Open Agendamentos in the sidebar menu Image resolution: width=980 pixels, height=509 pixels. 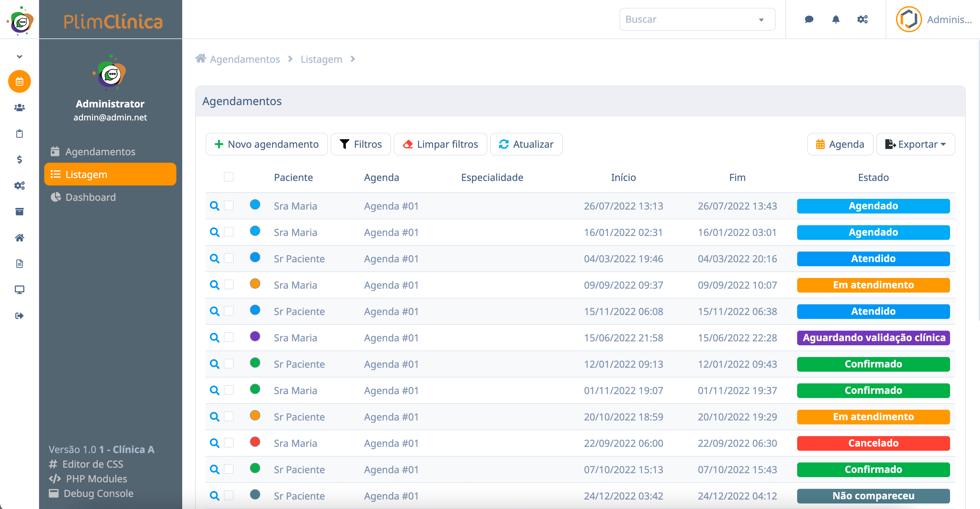(110, 152)
